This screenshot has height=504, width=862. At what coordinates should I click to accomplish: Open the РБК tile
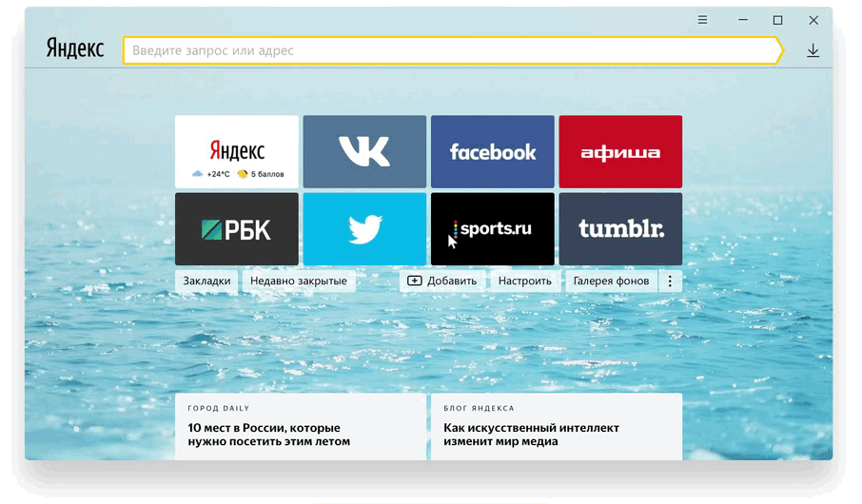237,229
